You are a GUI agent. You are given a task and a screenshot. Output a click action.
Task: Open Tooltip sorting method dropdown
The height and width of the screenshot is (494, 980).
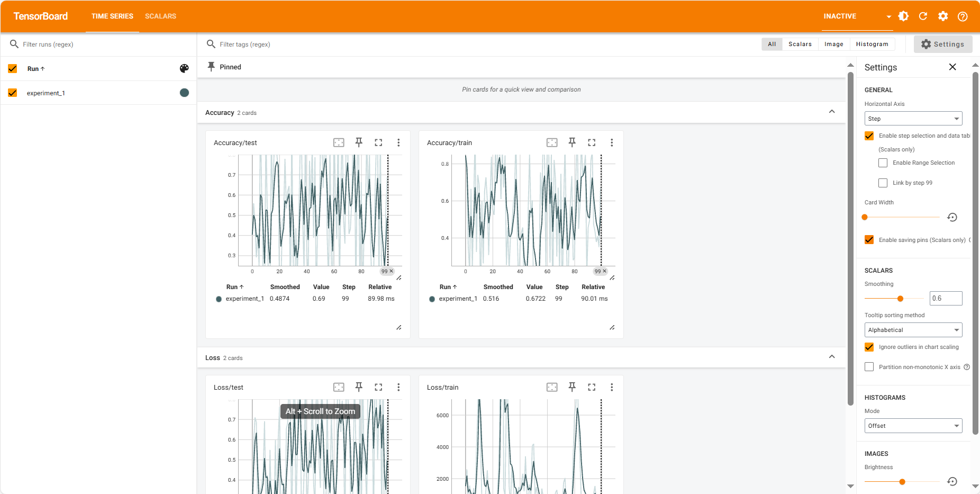(x=913, y=330)
